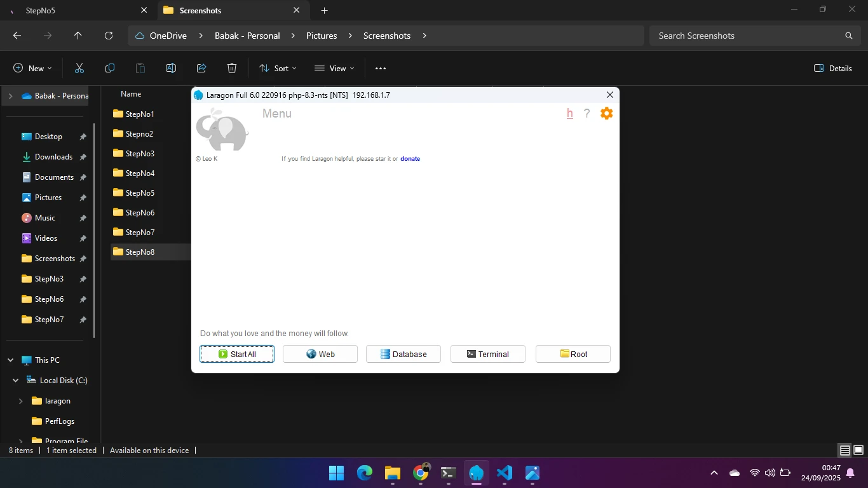Open Laragon settings gear icon

(x=606, y=113)
